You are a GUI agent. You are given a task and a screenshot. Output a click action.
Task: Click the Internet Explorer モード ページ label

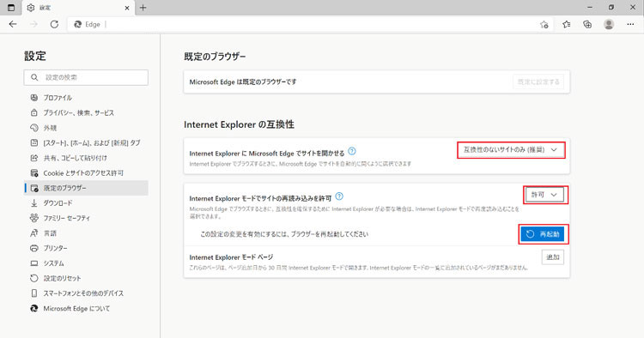point(231,257)
